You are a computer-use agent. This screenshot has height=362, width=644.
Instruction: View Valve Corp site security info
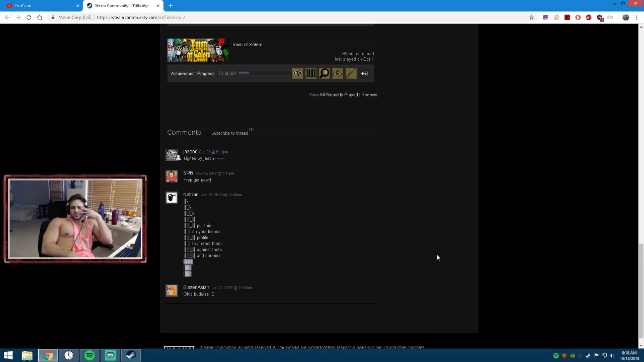(71, 17)
